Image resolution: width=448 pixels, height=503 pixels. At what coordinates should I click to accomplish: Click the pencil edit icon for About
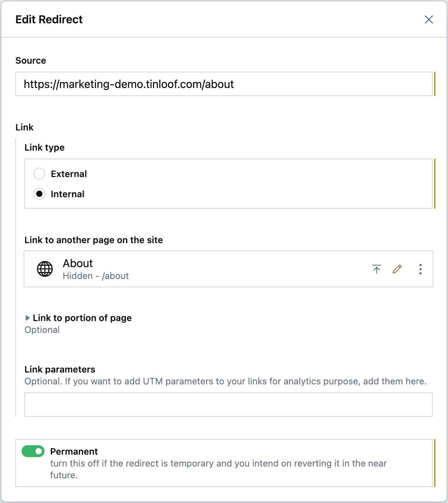[397, 269]
